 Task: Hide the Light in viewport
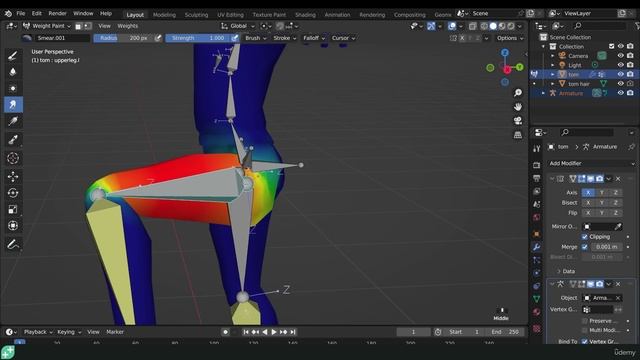click(x=620, y=65)
